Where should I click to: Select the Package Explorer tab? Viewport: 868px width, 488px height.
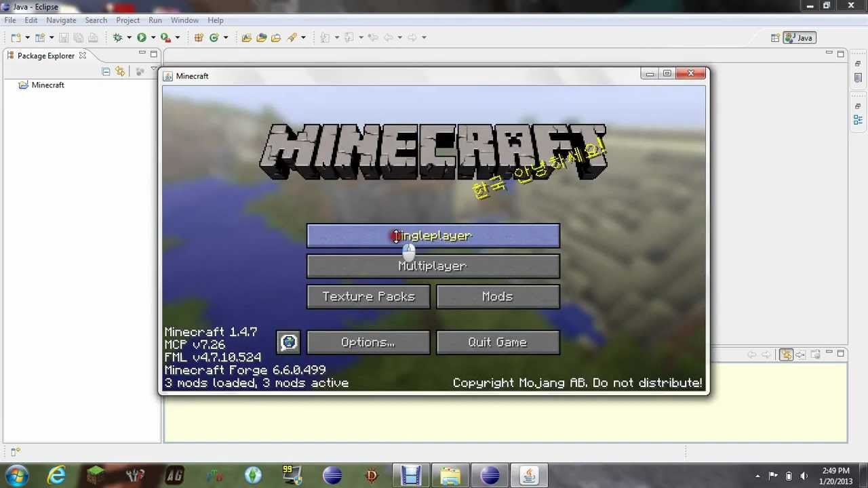[x=45, y=56]
